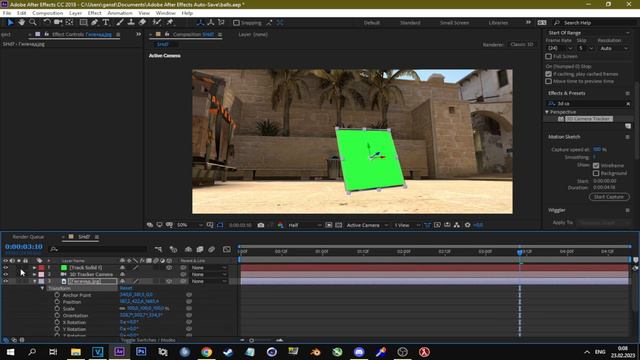Open the Animation menu
This screenshot has width=640, height=360.
(120, 13)
